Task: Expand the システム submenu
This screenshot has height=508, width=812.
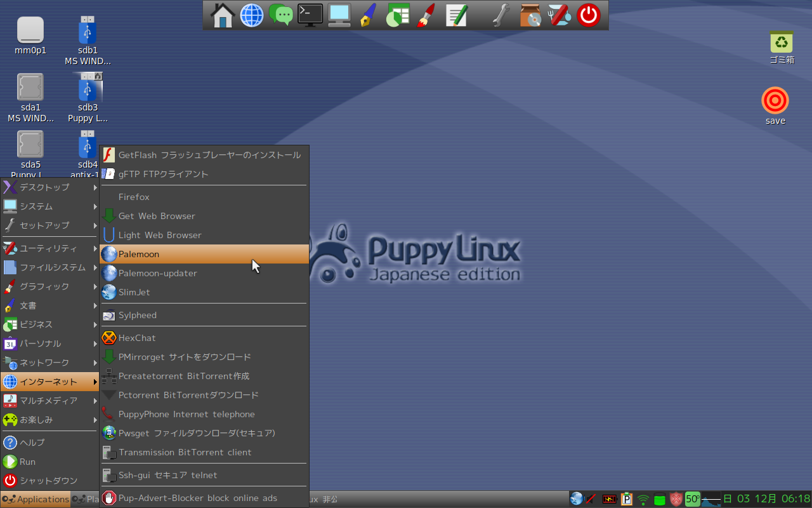Action: pyautogui.click(x=50, y=206)
